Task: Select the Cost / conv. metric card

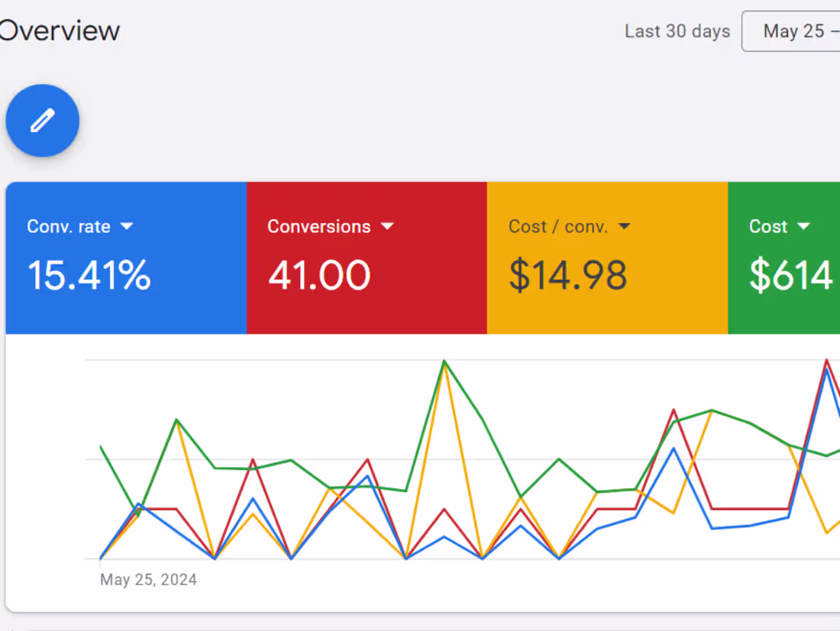Action: click(x=607, y=257)
